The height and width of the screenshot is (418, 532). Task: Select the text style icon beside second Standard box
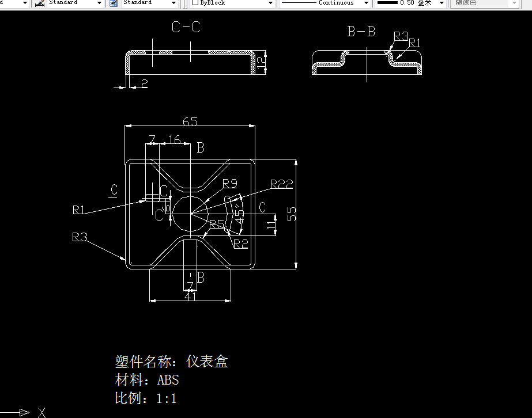coord(113,3)
